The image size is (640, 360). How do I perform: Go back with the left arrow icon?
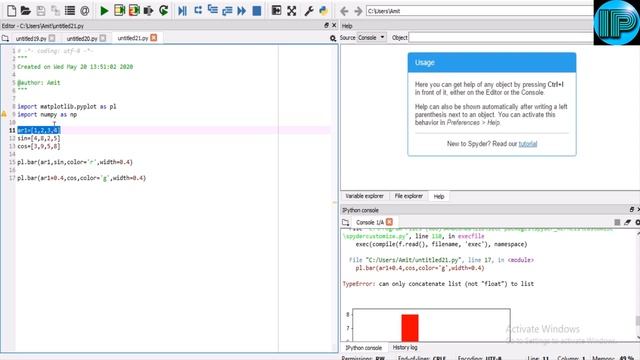click(344, 11)
